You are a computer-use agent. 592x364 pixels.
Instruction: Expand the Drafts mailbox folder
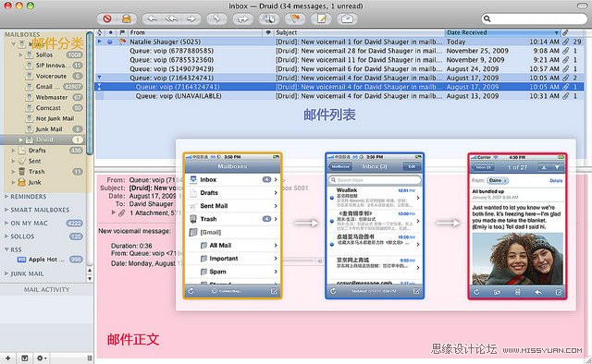tap(13, 151)
